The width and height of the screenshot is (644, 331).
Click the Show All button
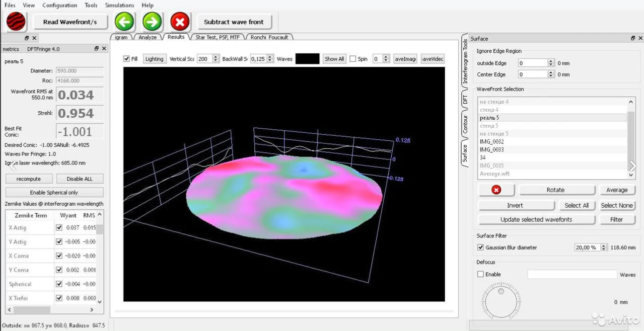pyautogui.click(x=334, y=59)
